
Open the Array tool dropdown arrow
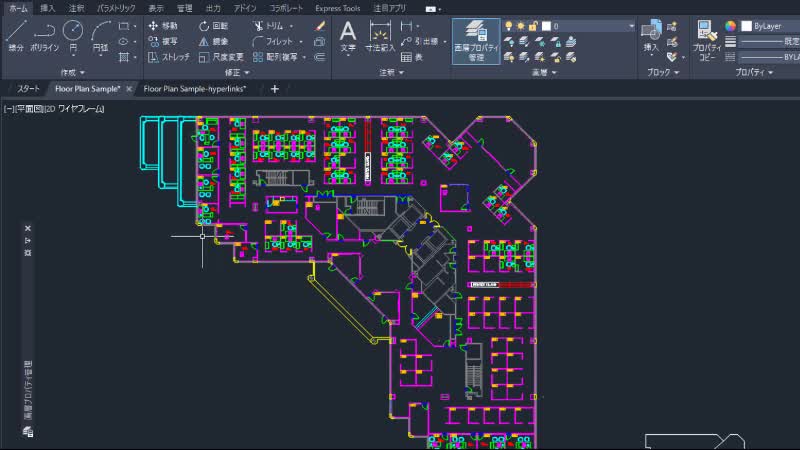305,57
